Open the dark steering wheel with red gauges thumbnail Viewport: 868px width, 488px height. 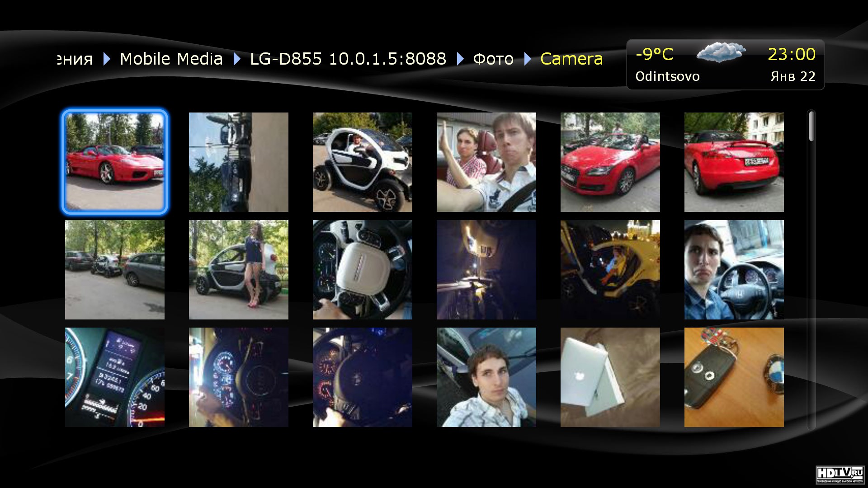(363, 377)
